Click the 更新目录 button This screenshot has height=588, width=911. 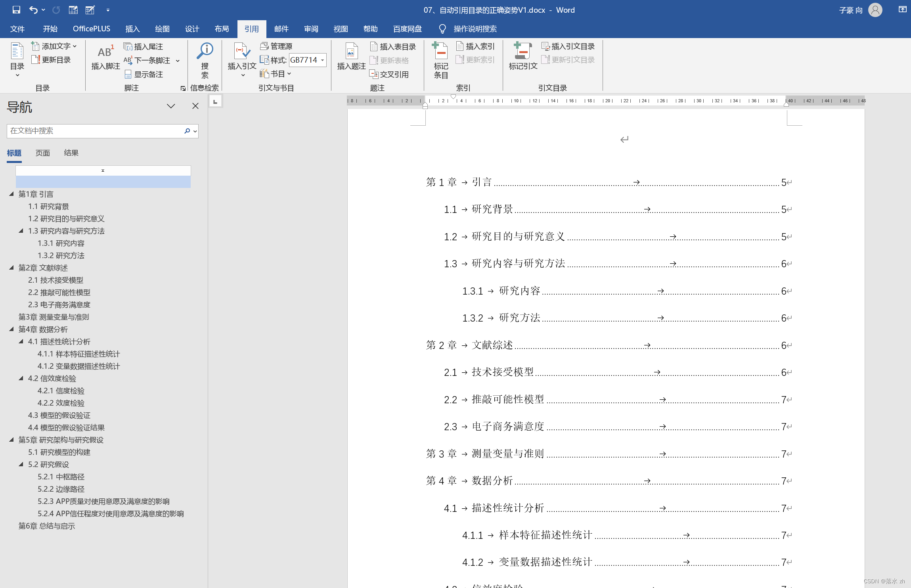pos(51,60)
